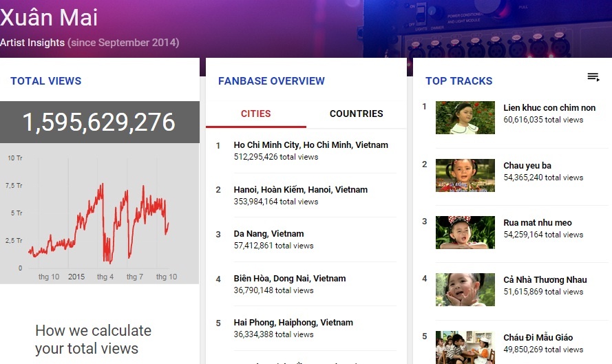Select Hanoi, Hoàn Kiếm city entry

point(300,190)
